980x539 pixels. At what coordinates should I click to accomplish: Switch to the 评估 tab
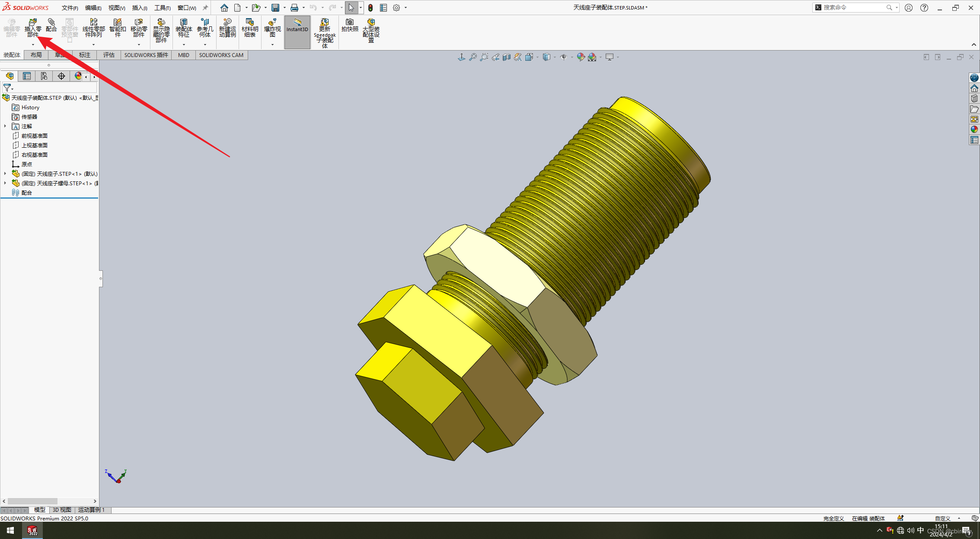point(109,55)
